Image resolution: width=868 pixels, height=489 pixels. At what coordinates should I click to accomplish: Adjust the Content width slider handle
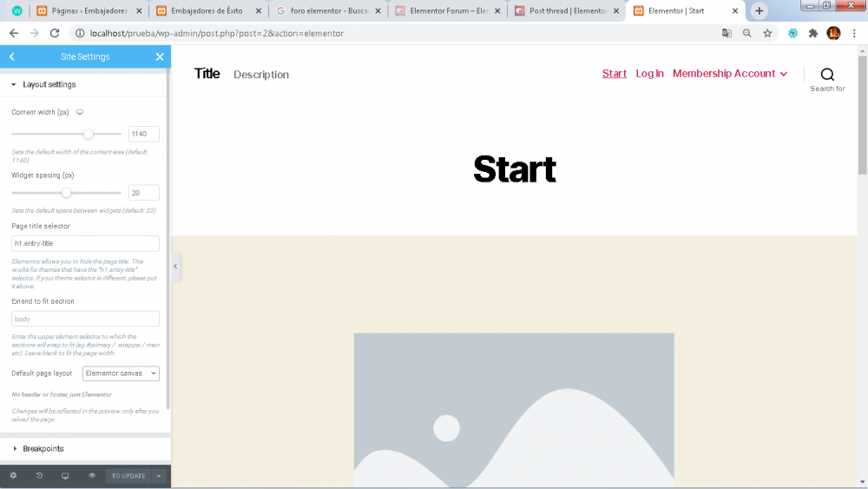click(x=88, y=134)
